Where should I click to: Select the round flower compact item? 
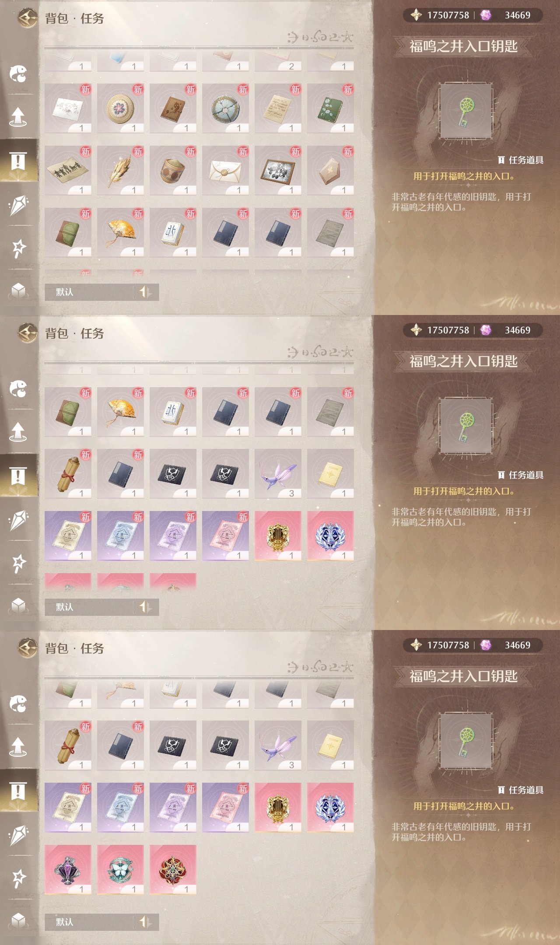(x=120, y=108)
